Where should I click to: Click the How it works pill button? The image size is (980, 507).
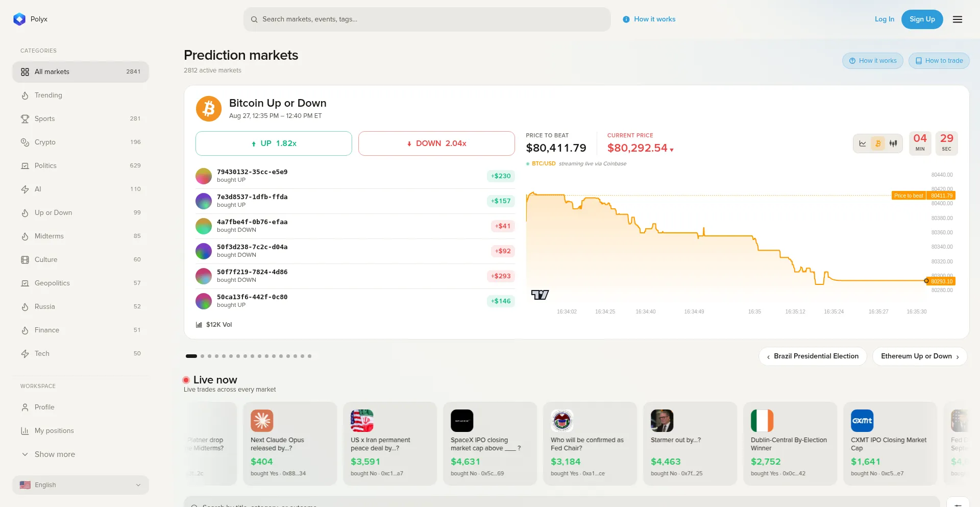click(873, 61)
